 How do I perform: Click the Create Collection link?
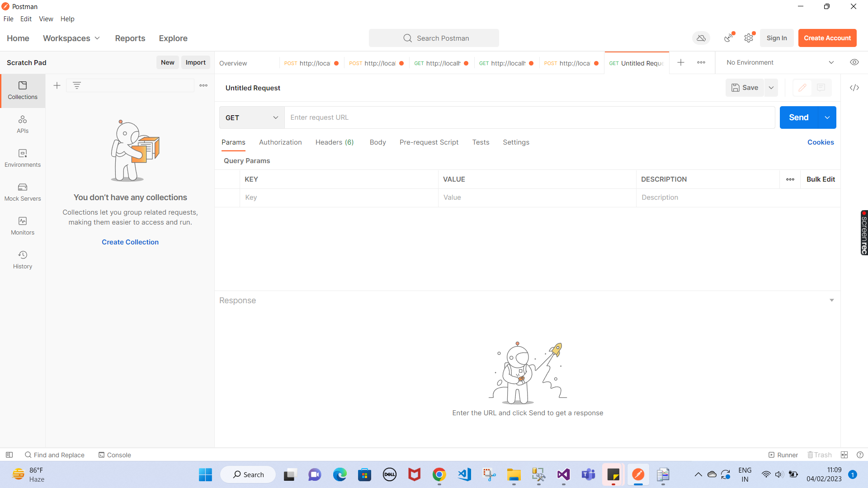pos(130,242)
